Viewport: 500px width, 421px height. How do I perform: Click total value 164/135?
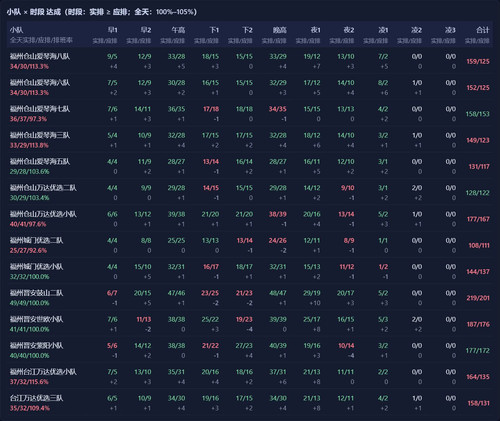pos(478,377)
